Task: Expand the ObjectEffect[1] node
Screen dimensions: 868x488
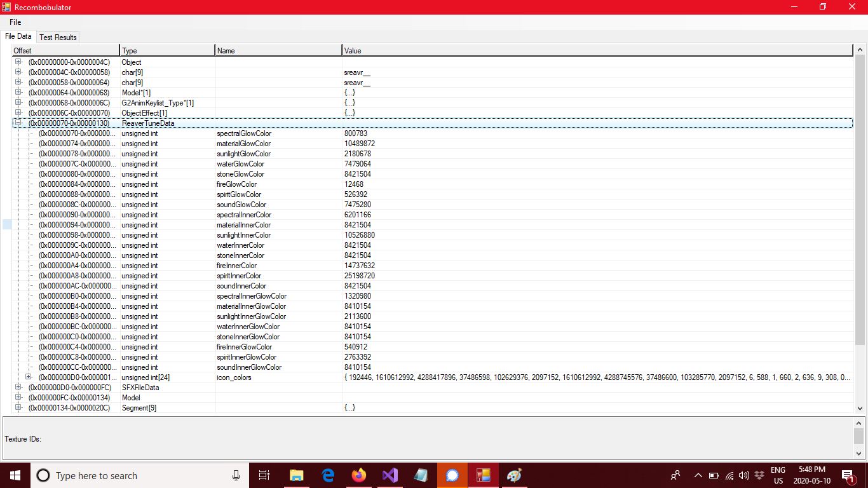Action: (x=18, y=112)
